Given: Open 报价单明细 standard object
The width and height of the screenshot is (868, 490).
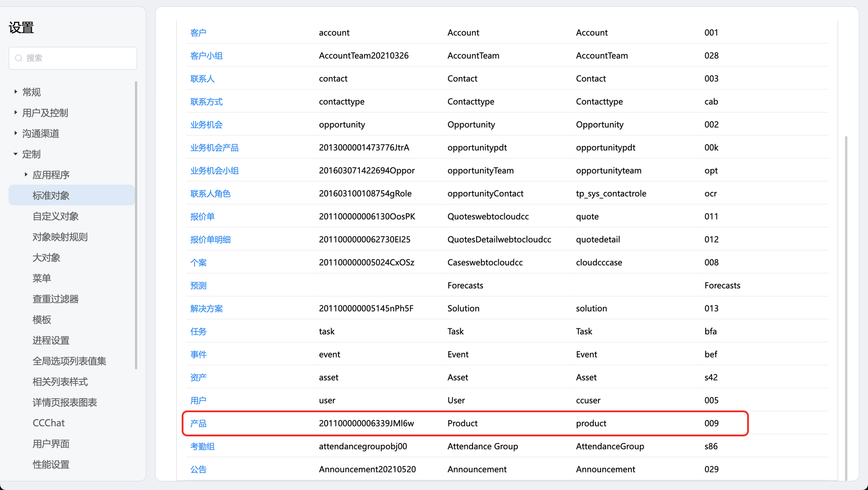Looking at the screenshot, I should click(210, 239).
